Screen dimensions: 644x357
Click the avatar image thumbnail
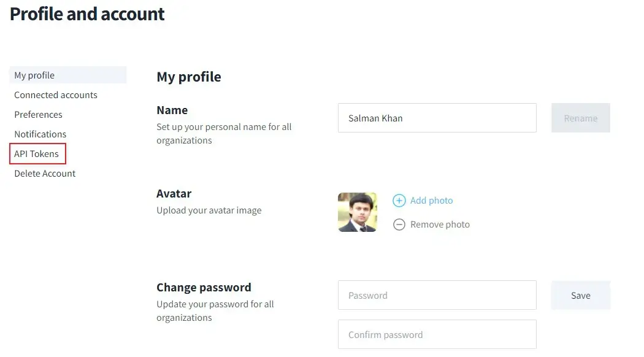tap(358, 212)
